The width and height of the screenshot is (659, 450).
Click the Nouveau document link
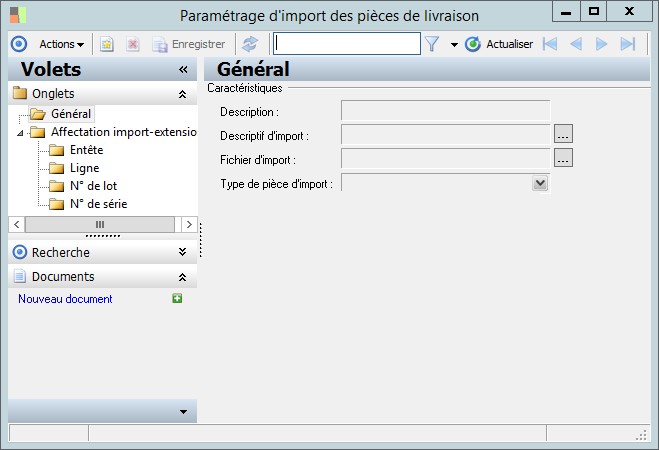(65, 299)
